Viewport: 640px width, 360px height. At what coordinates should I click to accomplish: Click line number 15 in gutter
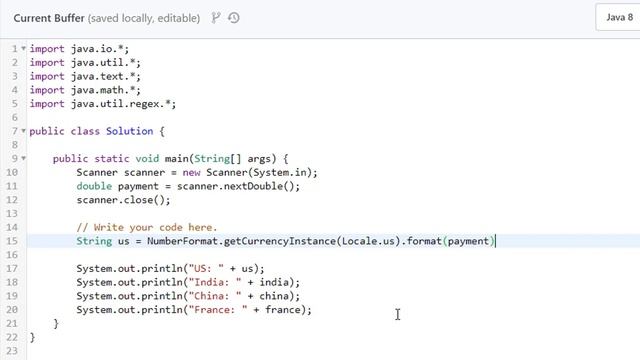pos(12,241)
